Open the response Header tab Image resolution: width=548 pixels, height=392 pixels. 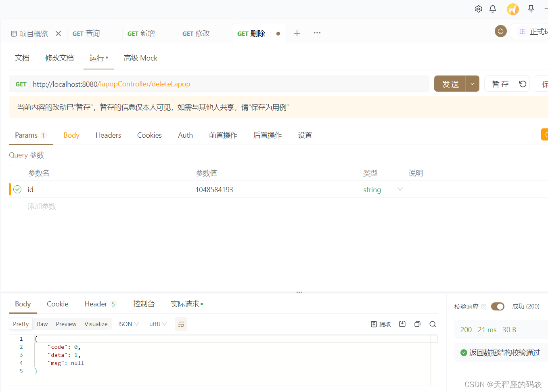coord(100,304)
